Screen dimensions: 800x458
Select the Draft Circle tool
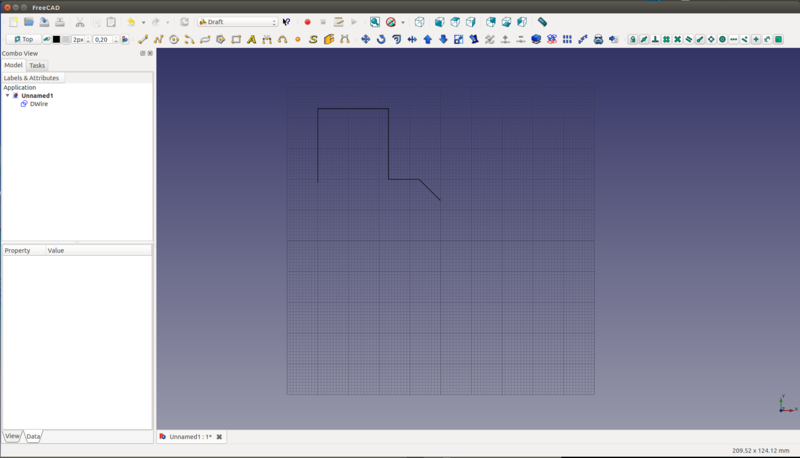[x=174, y=40]
